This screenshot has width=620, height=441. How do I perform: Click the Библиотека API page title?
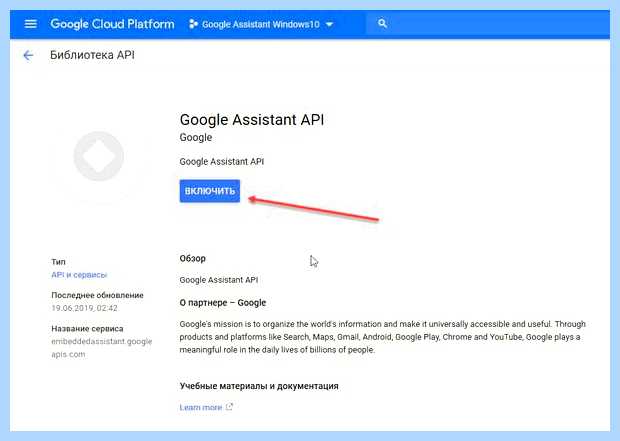pos(92,55)
